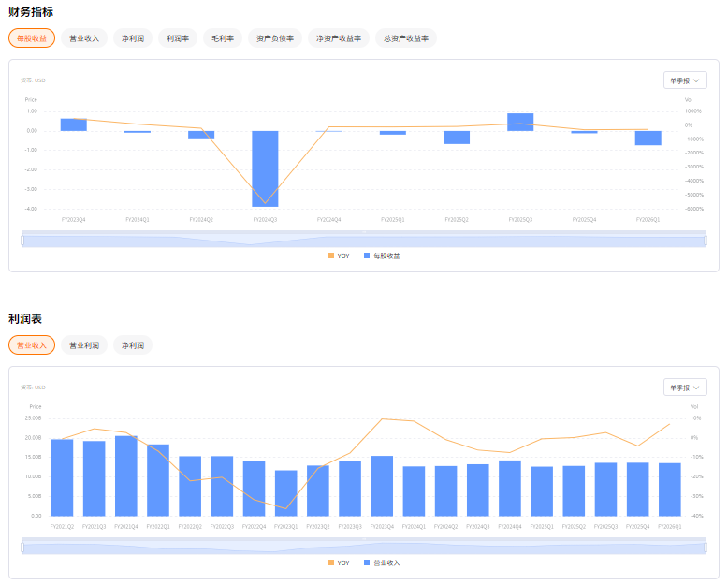Open the 净利润 indicator tab
This screenshot has width=728, height=585.
[133, 38]
